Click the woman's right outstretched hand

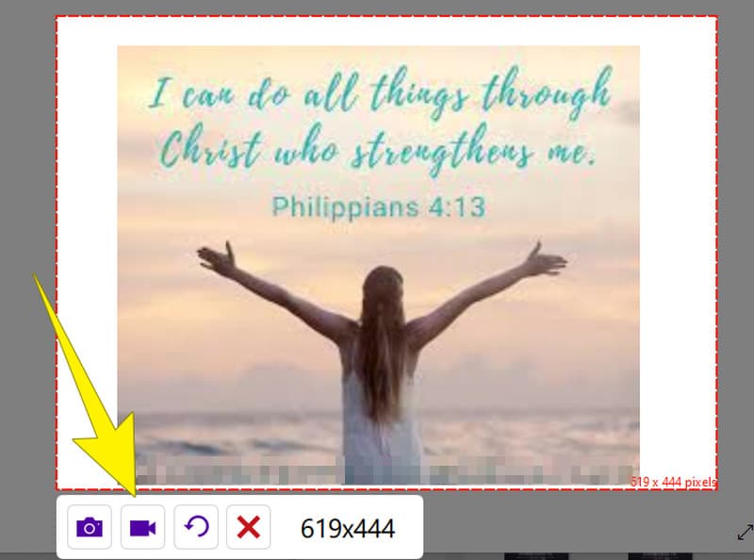(545, 259)
